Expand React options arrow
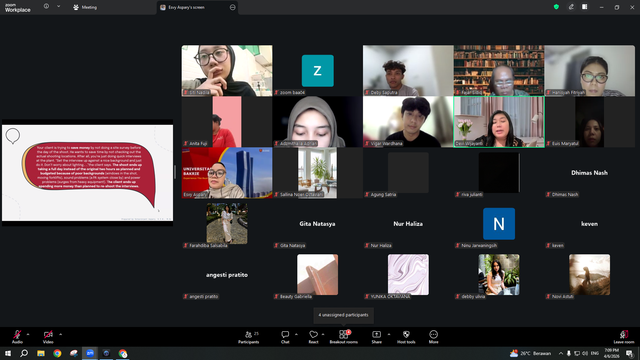This screenshot has width=640, height=360. tap(323, 334)
